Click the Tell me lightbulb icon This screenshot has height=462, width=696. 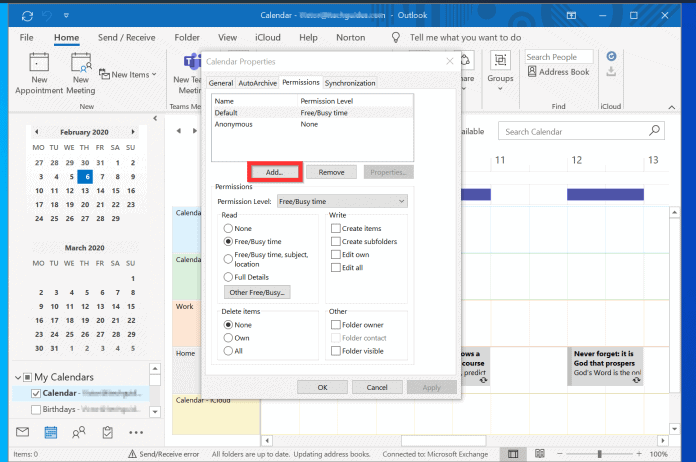pyautogui.click(x=395, y=38)
